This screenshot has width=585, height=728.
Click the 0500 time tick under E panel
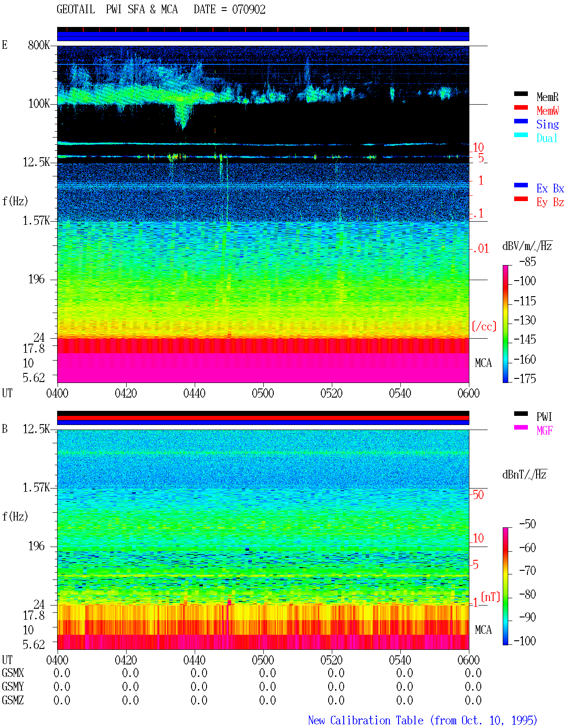(263, 393)
